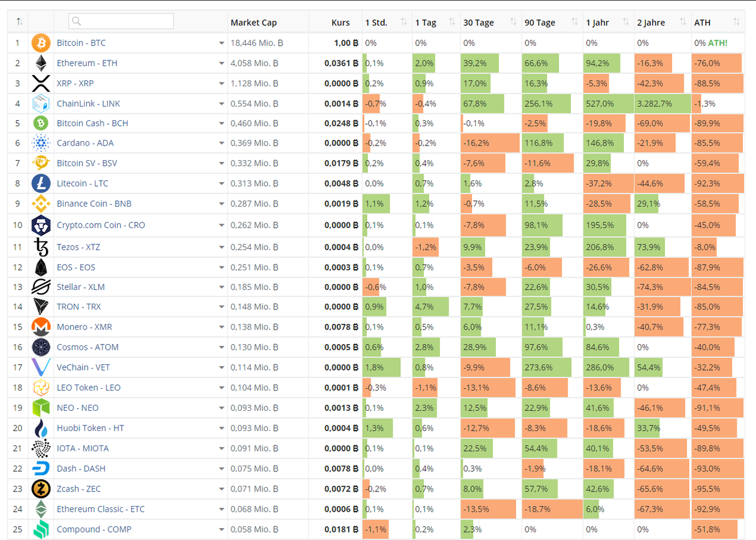The height and width of the screenshot is (540, 756).
Task: Open the Binance Coin - BNB link
Action: 94,204
